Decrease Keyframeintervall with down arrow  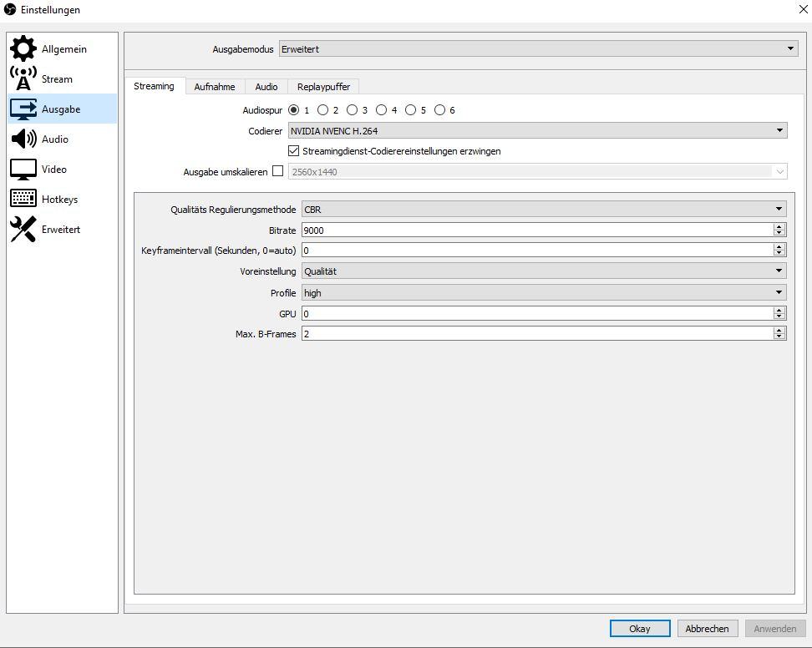click(779, 253)
